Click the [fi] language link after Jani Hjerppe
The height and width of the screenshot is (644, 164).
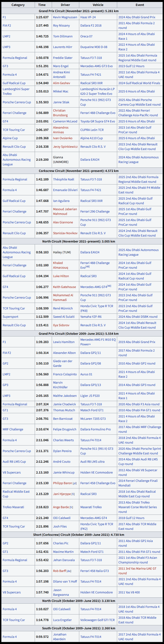click(73, 494)
